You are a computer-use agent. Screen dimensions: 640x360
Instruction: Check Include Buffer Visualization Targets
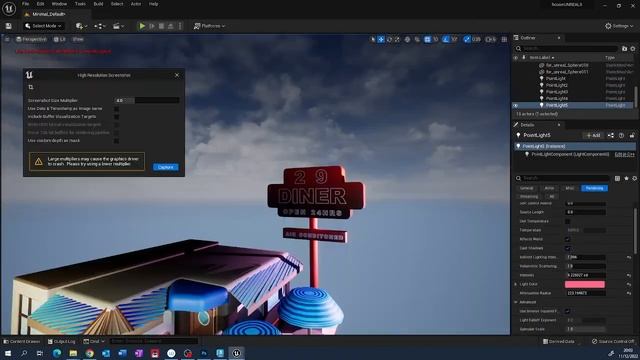pos(116,116)
